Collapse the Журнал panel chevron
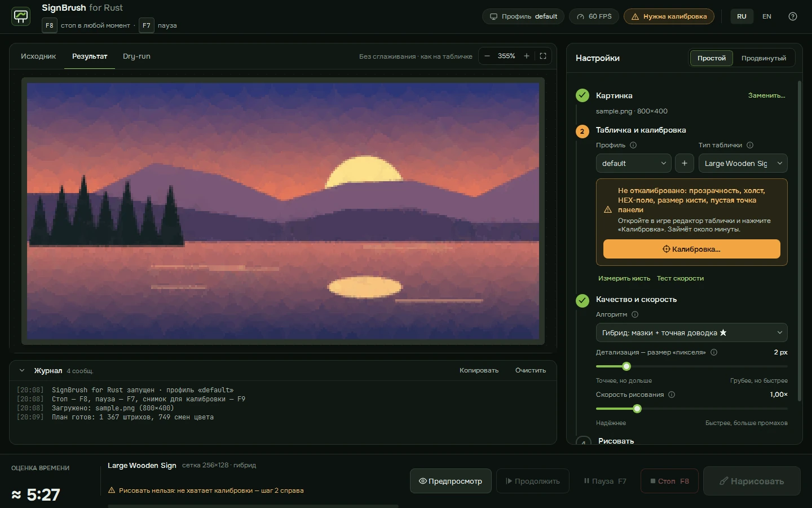 tap(22, 371)
